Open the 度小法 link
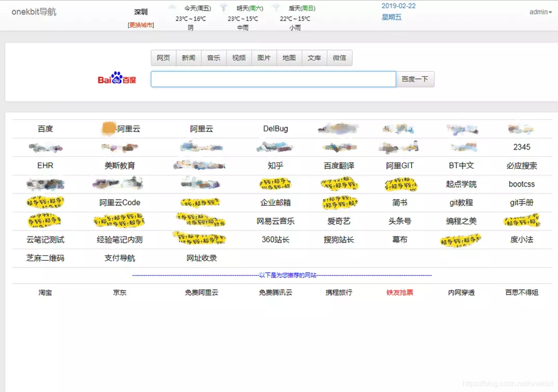The image size is (558, 392). (522, 239)
